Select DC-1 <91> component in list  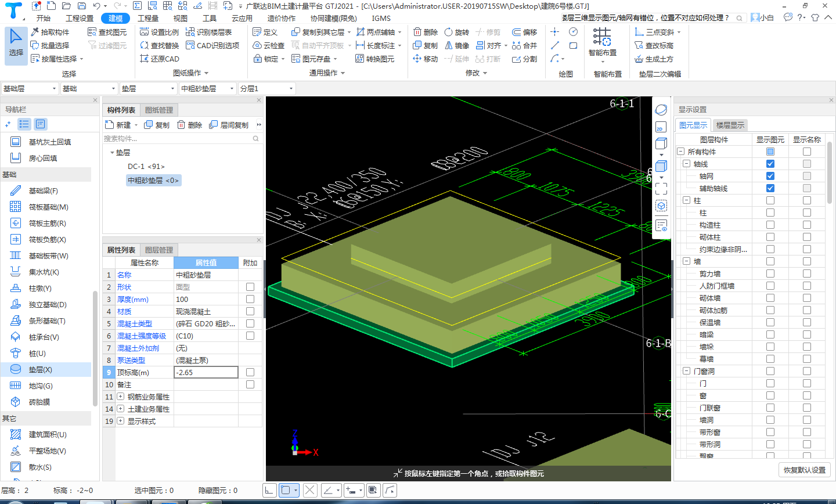tap(146, 167)
